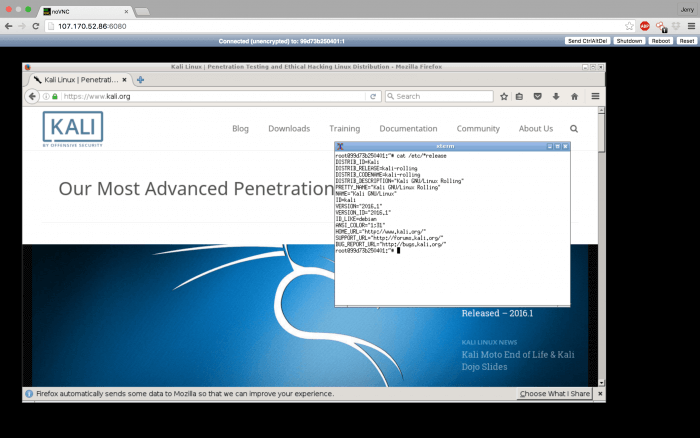Click the Kali logo
700x438 pixels.
point(73,129)
